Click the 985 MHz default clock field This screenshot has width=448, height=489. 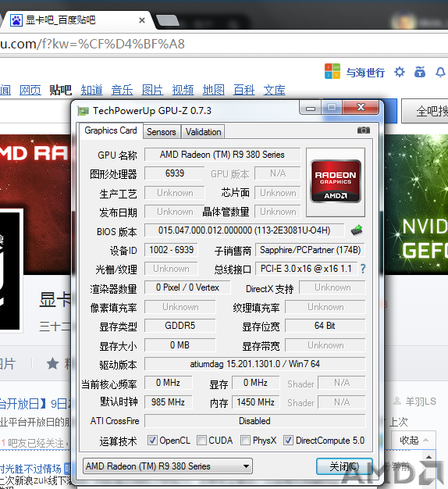(169, 402)
